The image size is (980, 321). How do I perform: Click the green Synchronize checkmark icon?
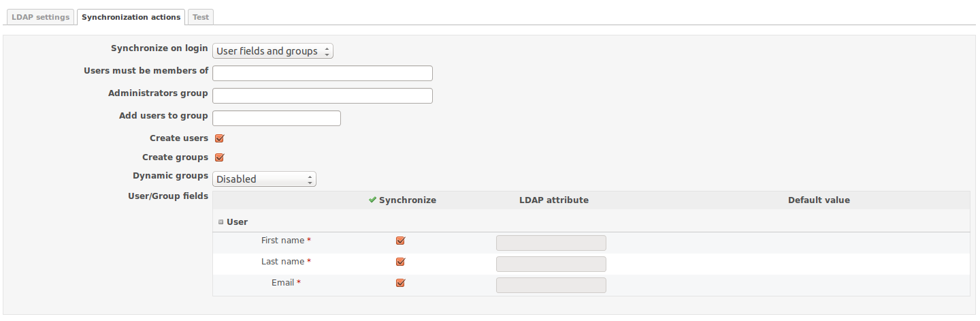point(372,200)
